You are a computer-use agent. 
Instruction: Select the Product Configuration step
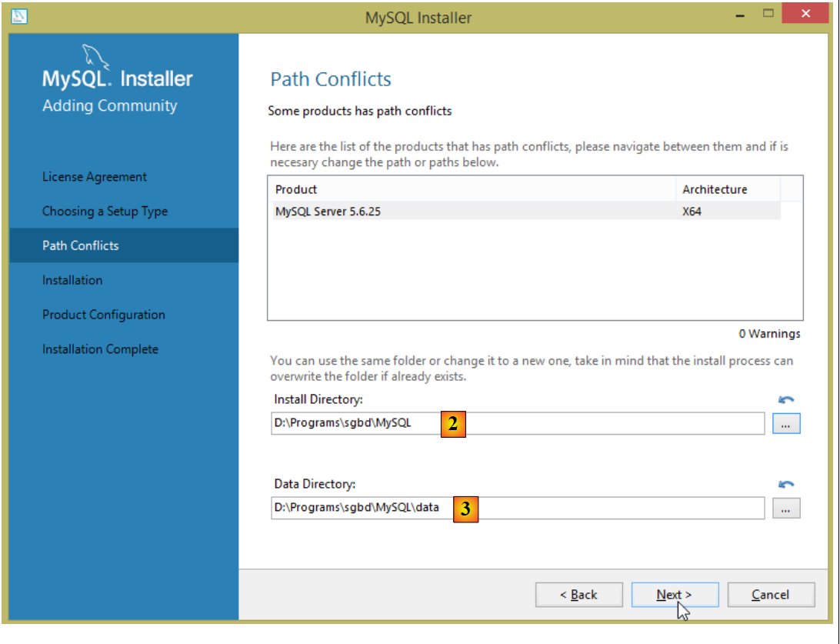pos(103,315)
